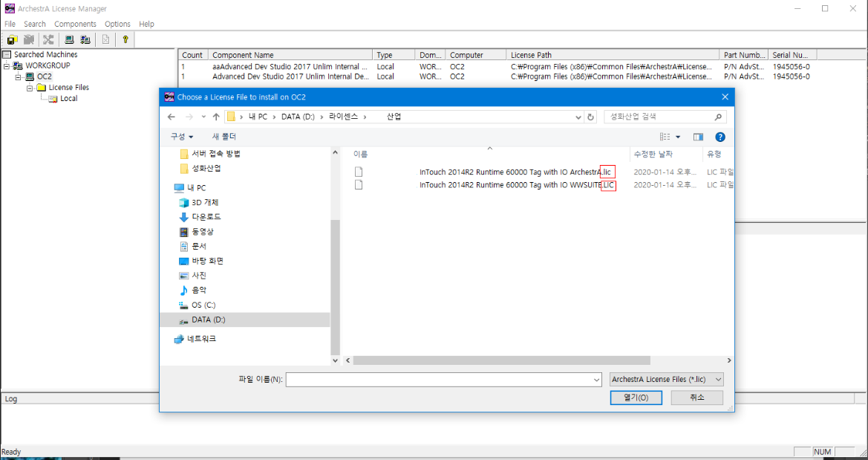Click the single computer toolbar icon

click(x=69, y=39)
